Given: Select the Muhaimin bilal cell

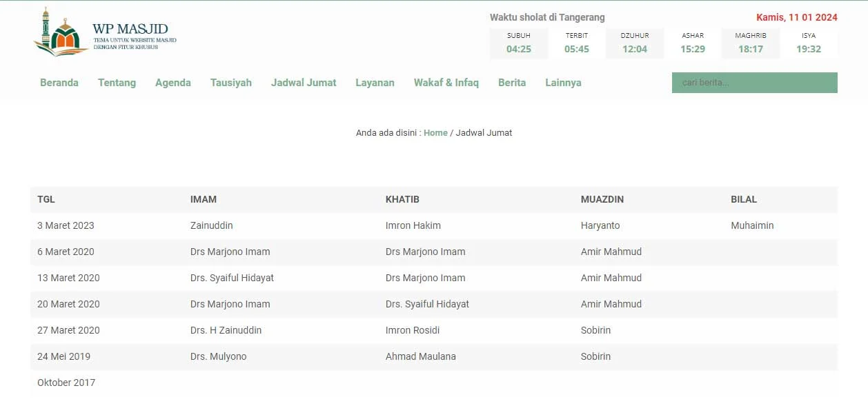Looking at the screenshot, I should [x=752, y=225].
